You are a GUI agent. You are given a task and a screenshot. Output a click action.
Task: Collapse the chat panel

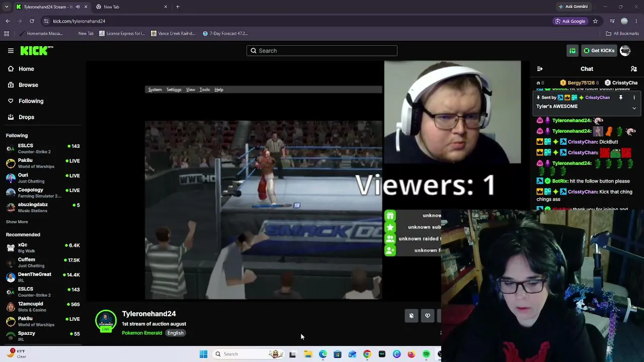point(540,69)
